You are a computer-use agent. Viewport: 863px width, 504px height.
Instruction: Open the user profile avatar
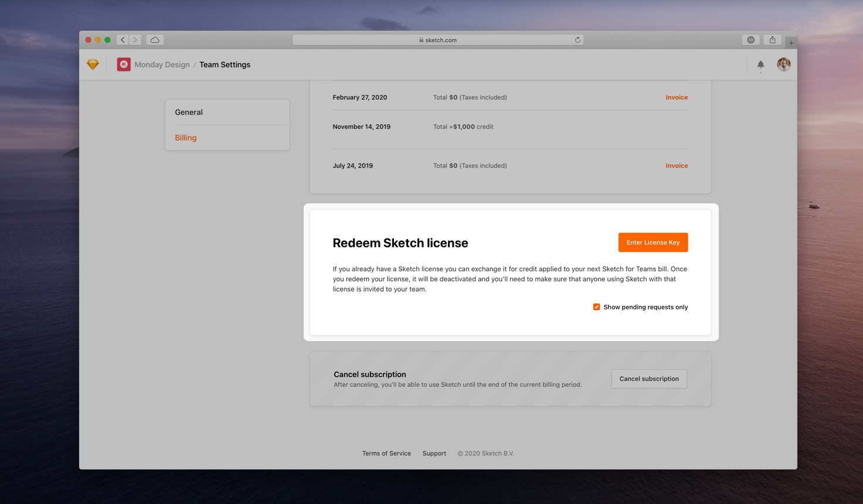coord(783,64)
